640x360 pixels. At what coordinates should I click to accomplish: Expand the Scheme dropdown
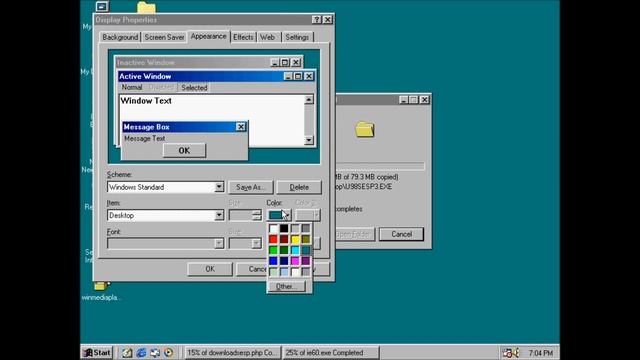point(219,187)
